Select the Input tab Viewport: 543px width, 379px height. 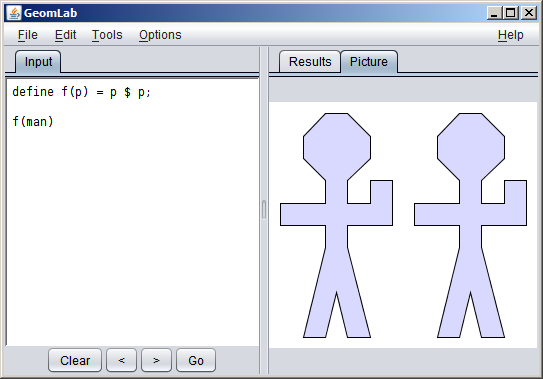coord(38,62)
